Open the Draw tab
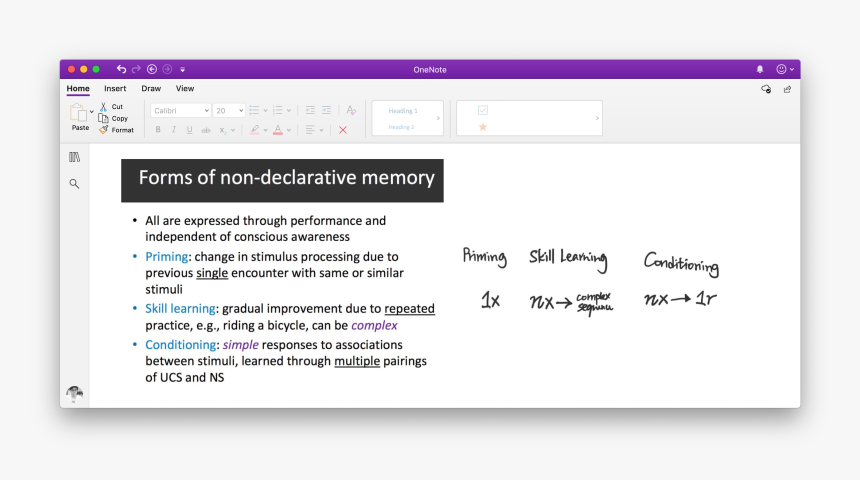This screenshot has width=860, height=480. tap(151, 89)
